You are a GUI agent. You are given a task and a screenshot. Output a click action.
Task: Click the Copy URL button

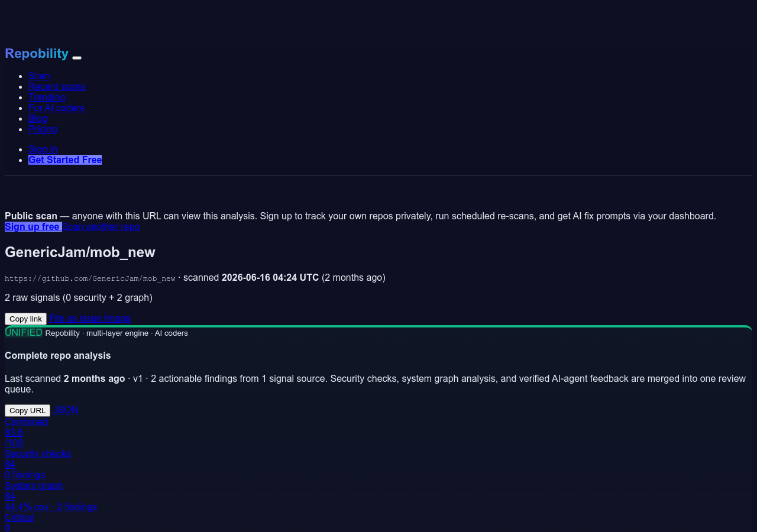click(x=27, y=410)
